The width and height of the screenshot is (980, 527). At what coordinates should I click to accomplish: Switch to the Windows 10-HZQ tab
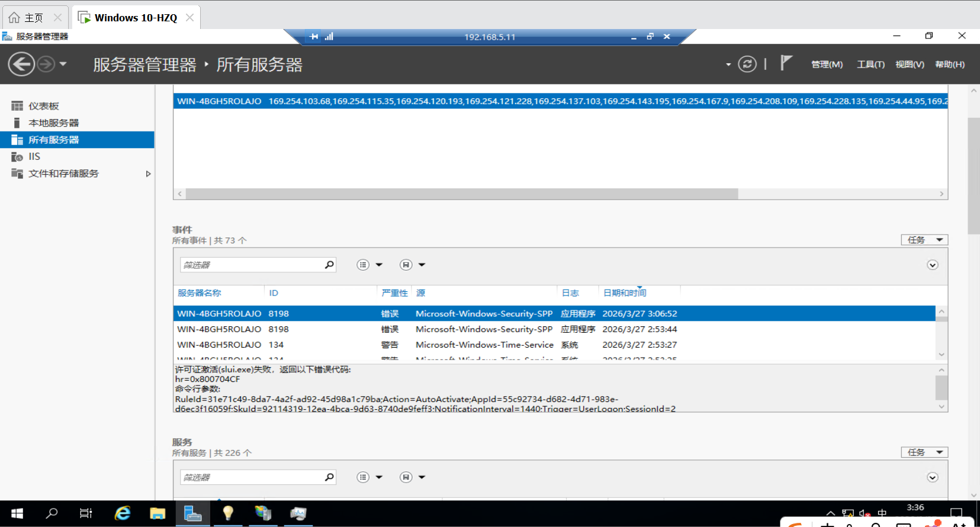click(136, 18)
